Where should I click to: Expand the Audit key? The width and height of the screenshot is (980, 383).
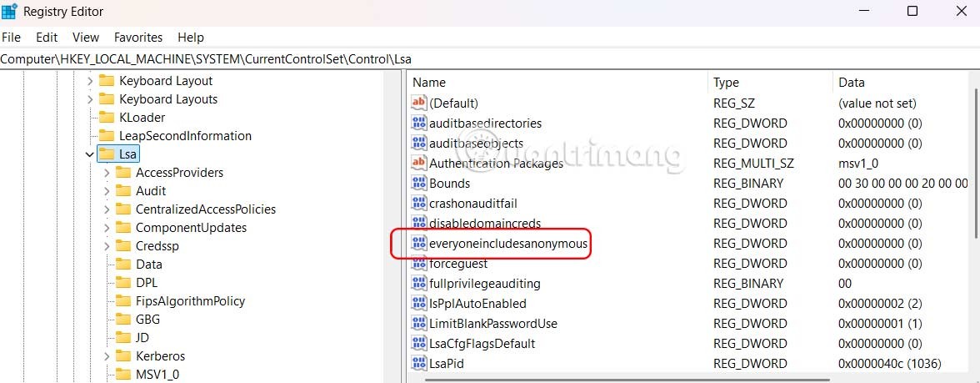click(x=107, y=191)
